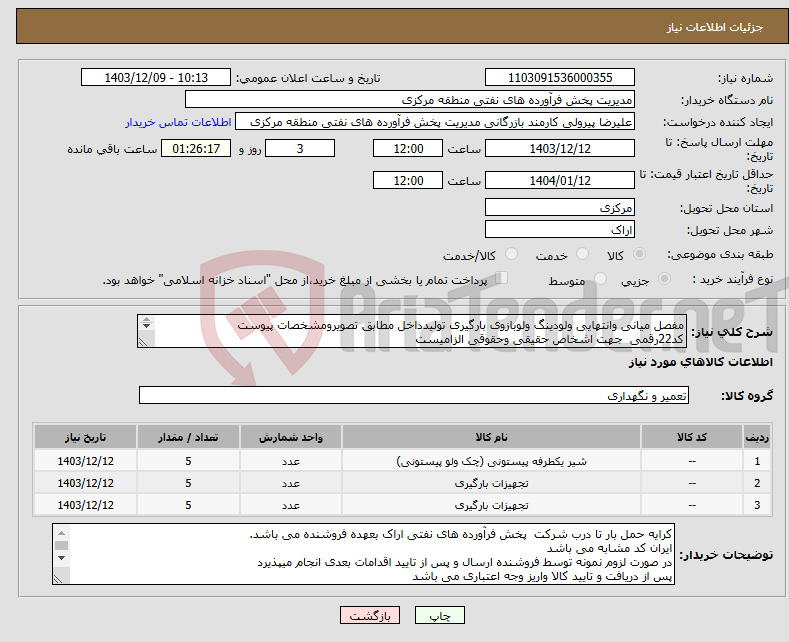Click the buyer notes textbox

point(363,554)
